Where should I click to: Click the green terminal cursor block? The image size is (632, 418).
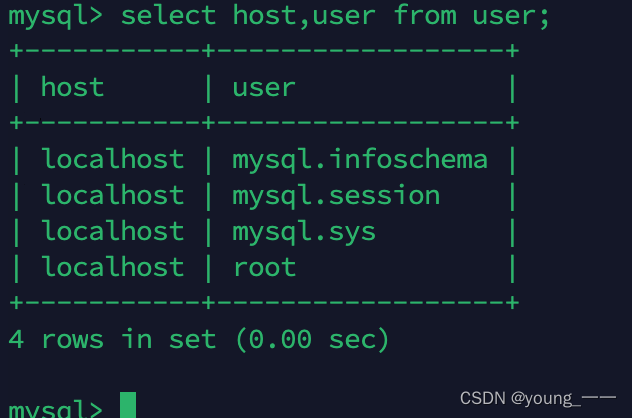coord(128,405)
